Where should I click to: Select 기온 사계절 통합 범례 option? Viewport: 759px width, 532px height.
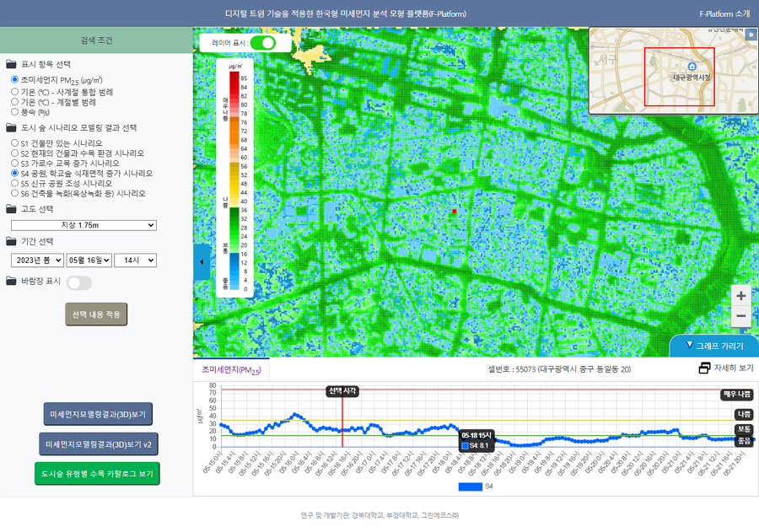click(x=15, y=92)
